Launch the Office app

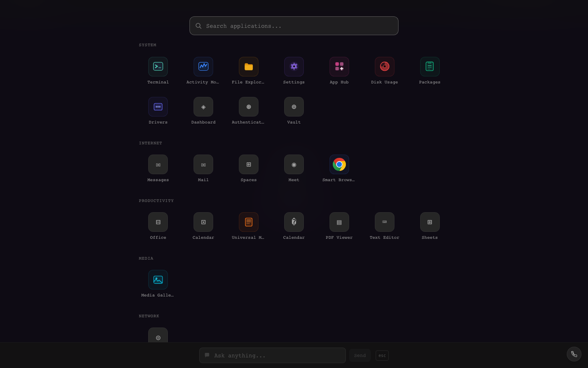[x=158, y=222]
